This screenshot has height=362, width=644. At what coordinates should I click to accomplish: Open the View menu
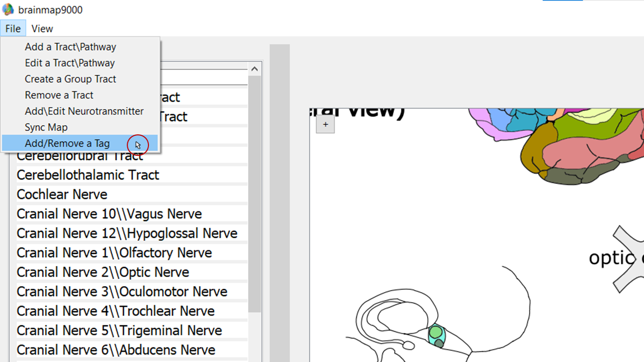tap(42, 29)
